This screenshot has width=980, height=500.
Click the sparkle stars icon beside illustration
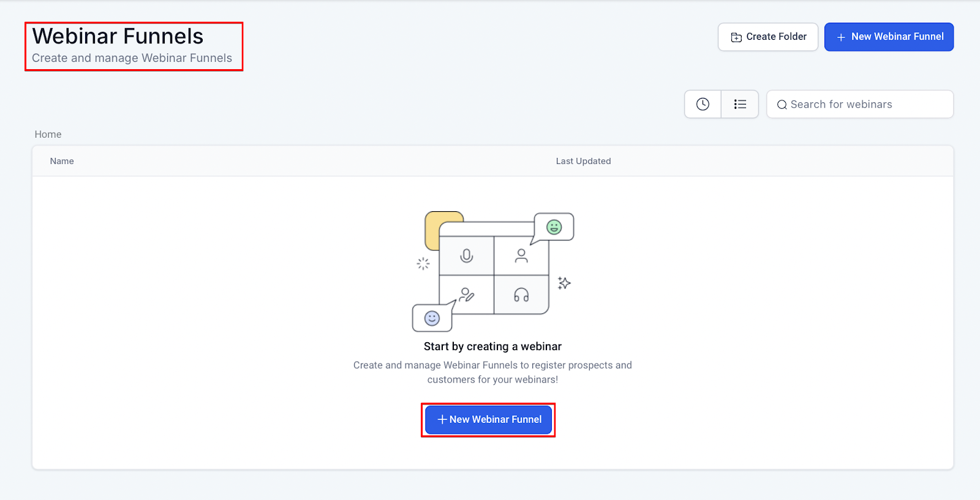[564, 283]
